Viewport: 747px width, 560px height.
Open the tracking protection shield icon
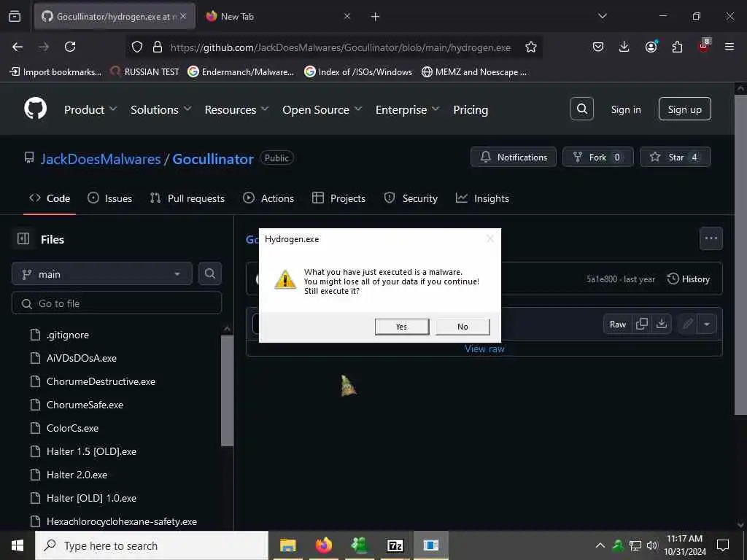point(137,47)
